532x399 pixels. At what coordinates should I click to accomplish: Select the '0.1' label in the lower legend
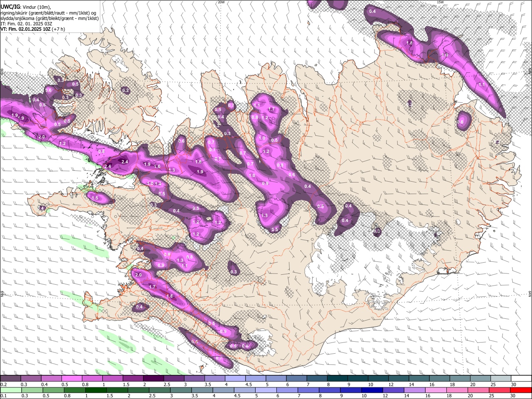4,396
